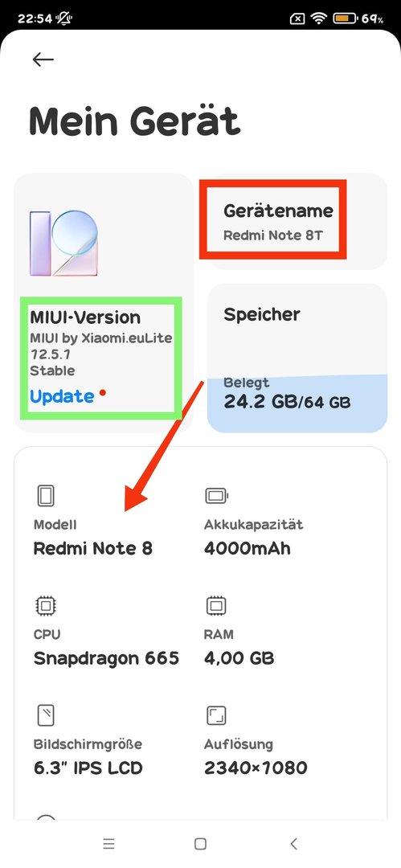The height and width of the screenshot is (868, 401).
Task: Go home using square navigation button
Action: point(201,844)
